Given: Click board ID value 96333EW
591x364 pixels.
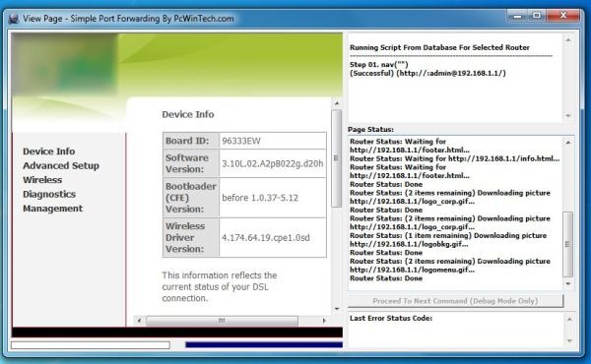Looking at the screenshot, I should [x=241, y=141].
